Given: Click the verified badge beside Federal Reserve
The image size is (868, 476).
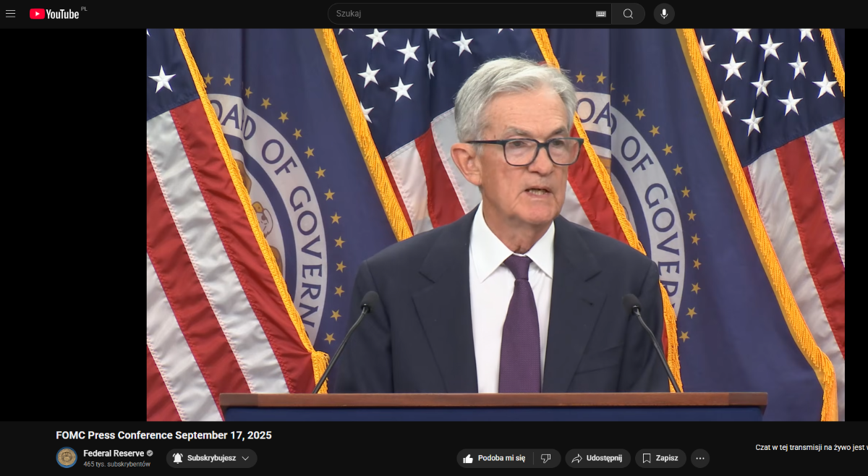Looking at the screenshot, I should click(150, 454).
